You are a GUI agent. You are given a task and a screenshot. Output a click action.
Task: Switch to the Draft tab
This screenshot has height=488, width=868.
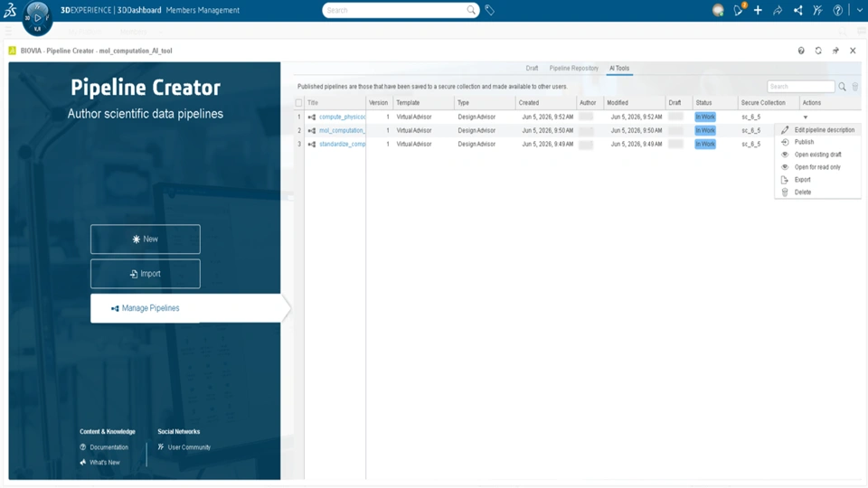click(532, 68)
